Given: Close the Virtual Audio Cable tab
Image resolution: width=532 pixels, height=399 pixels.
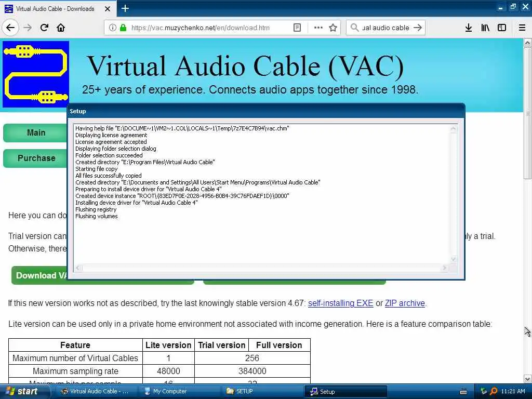Looking at the screenshot, I should pos(108,9).
